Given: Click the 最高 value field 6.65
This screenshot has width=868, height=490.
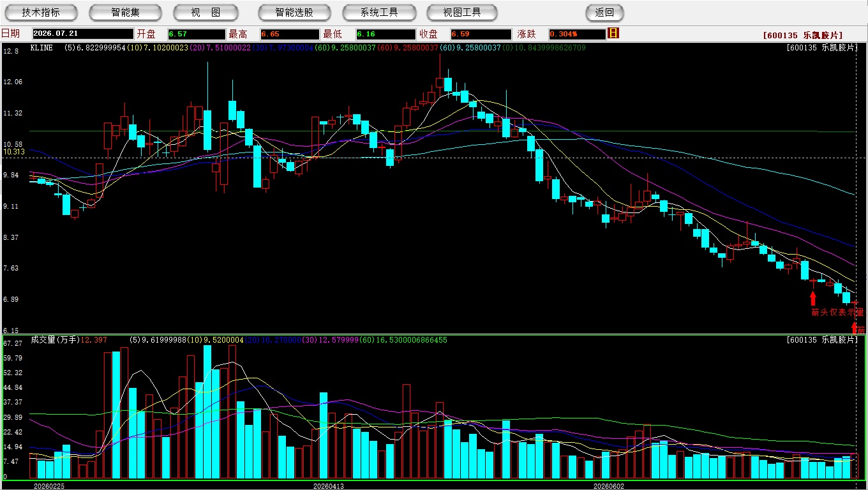Looking at the screenshot, I should 289,34.
